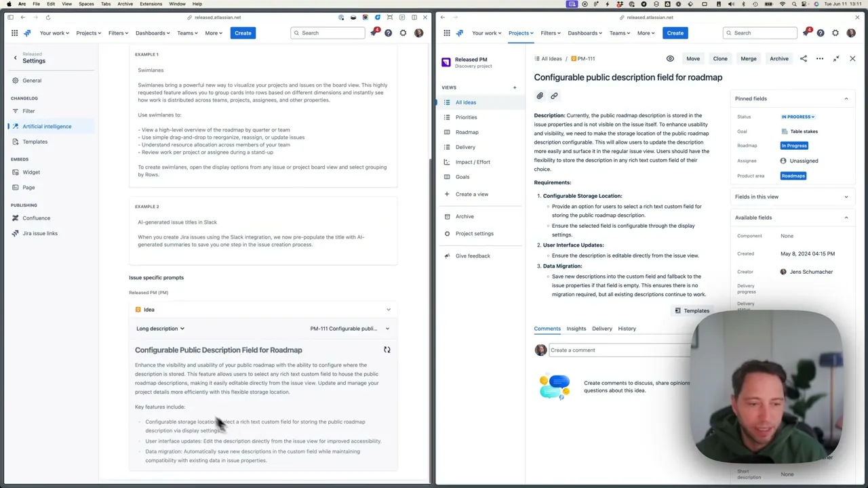The height and width of the screenshot is (488, 868).
Task: Click the share icon on the idea
Action: click(x=804, y=58)
